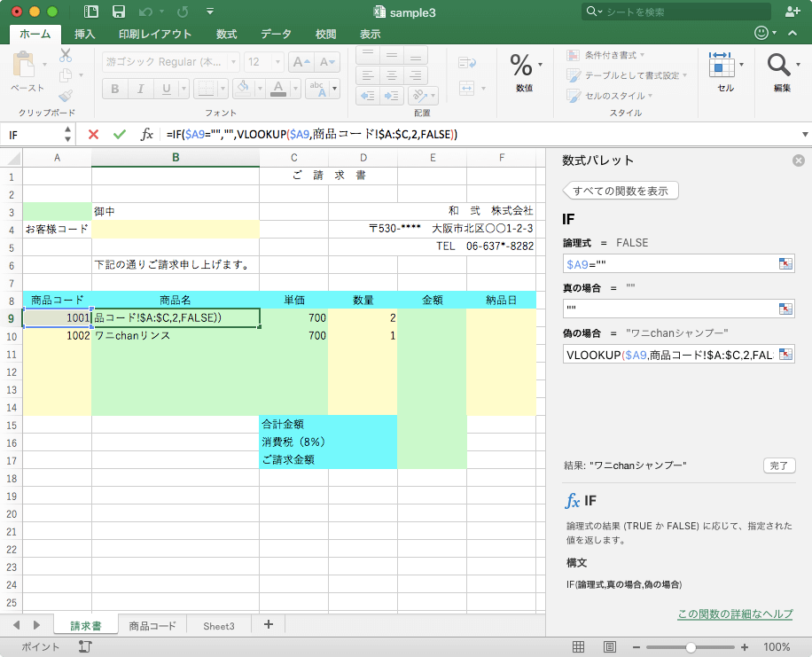
Task: Click range selector icon for 論理式 field
Action: 785,263
